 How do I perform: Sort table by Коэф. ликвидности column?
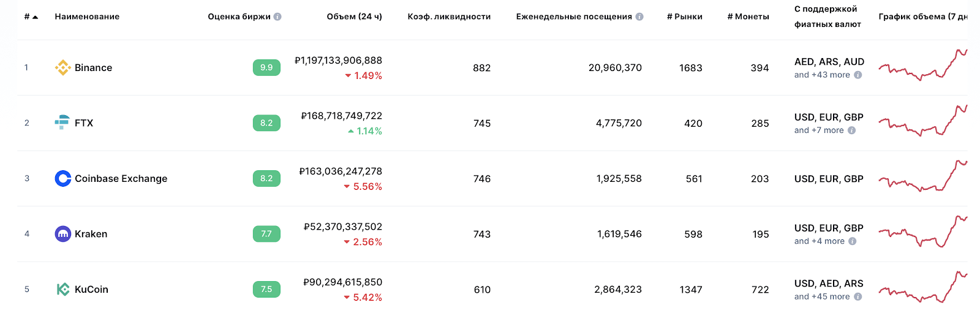449,17
